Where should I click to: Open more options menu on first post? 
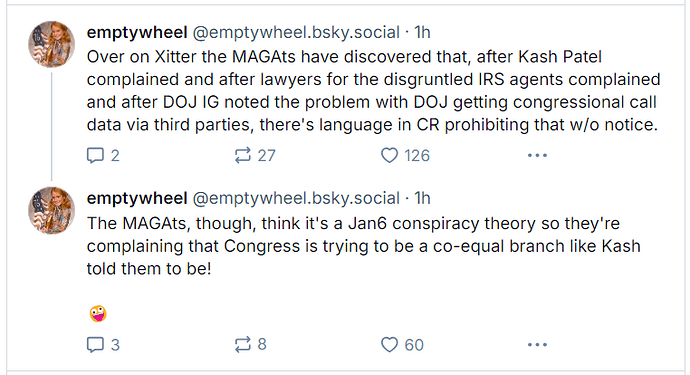(537, 155)
